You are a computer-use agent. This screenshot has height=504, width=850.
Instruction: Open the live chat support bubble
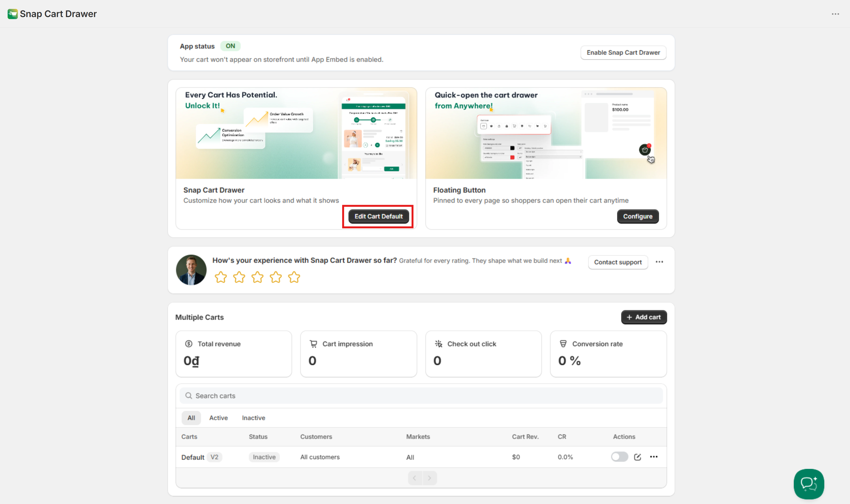click(809, 484)
